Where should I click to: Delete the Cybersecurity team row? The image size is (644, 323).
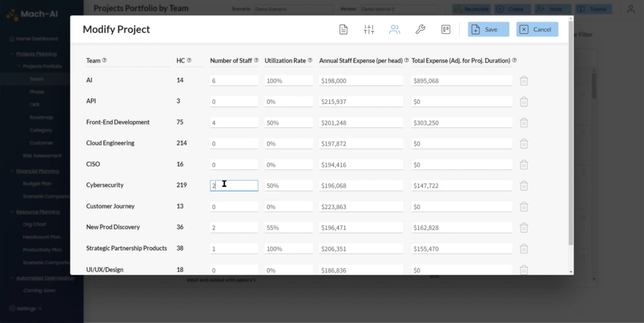tap(524, 186)
